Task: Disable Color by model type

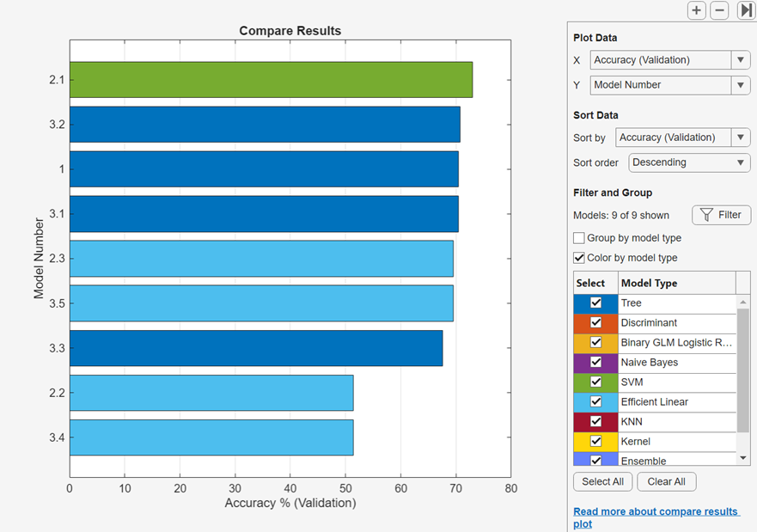Action: point(580,257)
